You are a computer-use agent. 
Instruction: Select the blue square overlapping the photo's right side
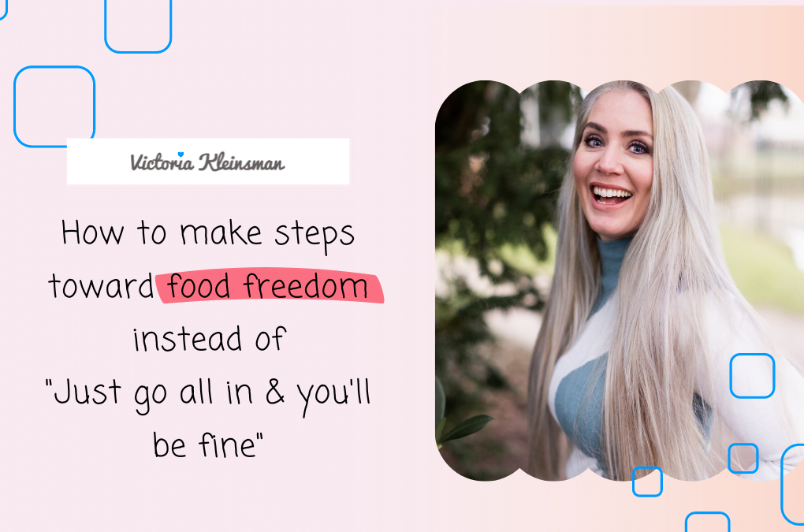[752, 376]
